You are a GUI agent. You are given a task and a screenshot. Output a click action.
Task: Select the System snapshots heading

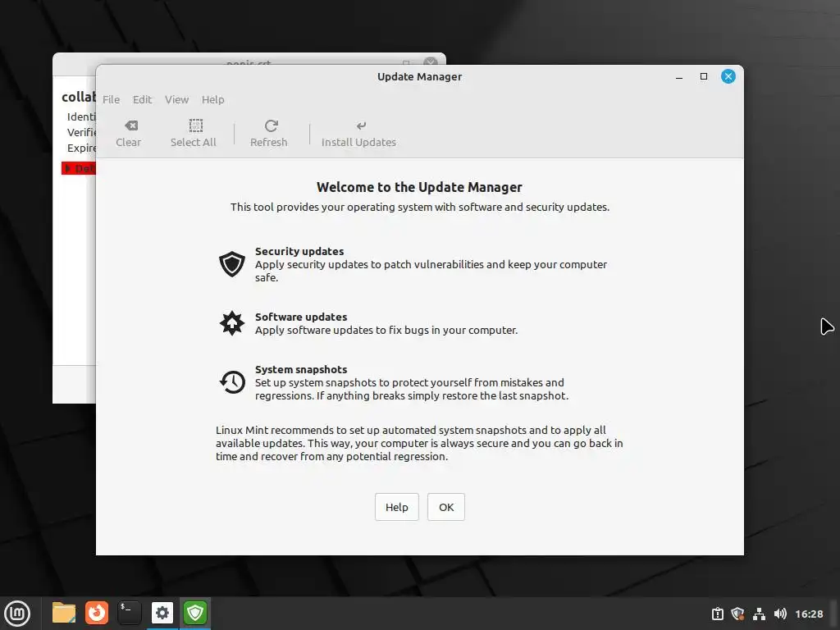point(301,370)
